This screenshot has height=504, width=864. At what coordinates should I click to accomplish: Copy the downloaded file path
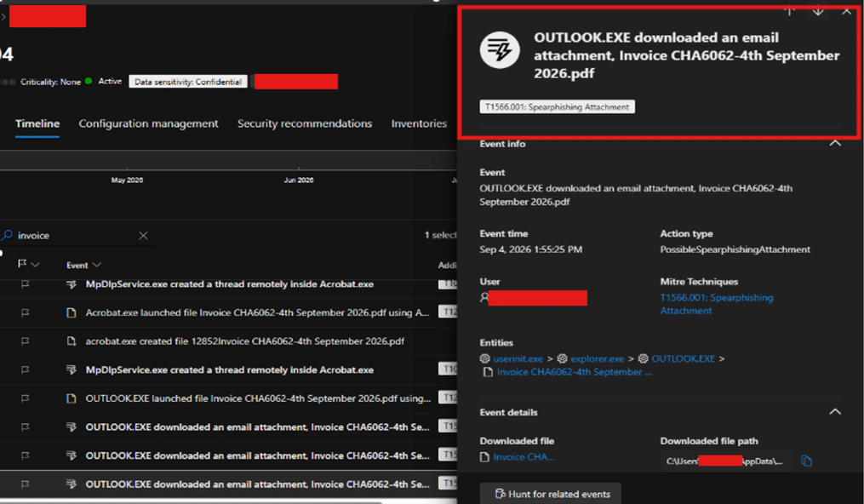[807, 461]
